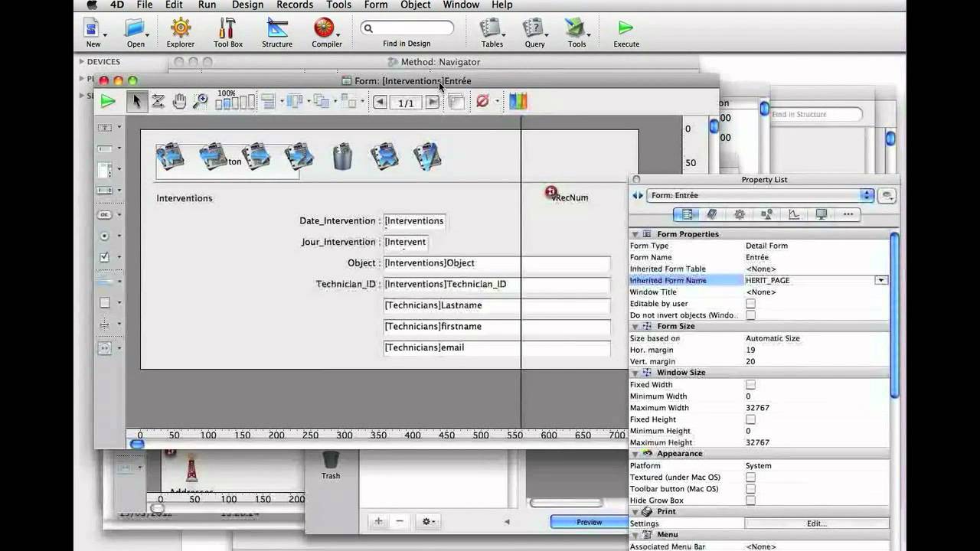
Task: Click the Execute toolbar icon
Action: point(626,28)
